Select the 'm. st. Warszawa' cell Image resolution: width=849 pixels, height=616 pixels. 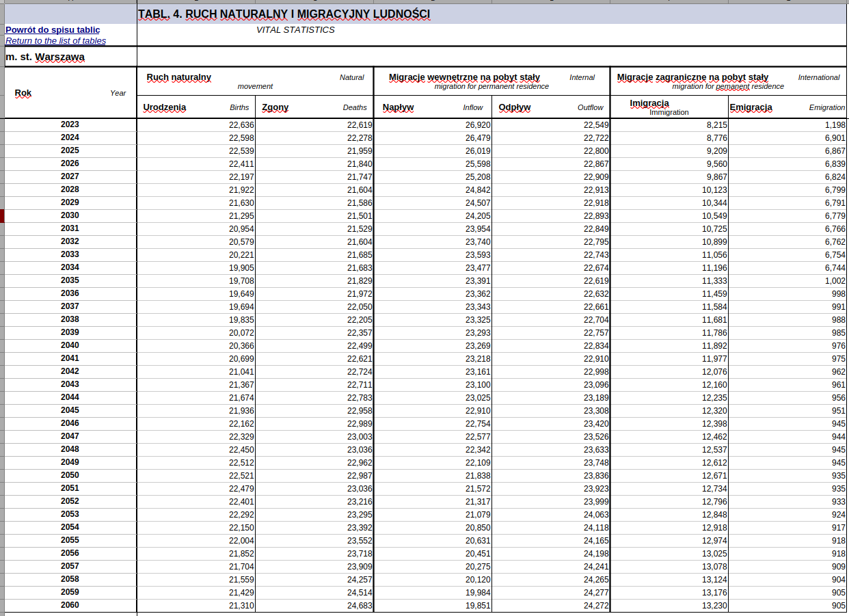click(45, 57)
